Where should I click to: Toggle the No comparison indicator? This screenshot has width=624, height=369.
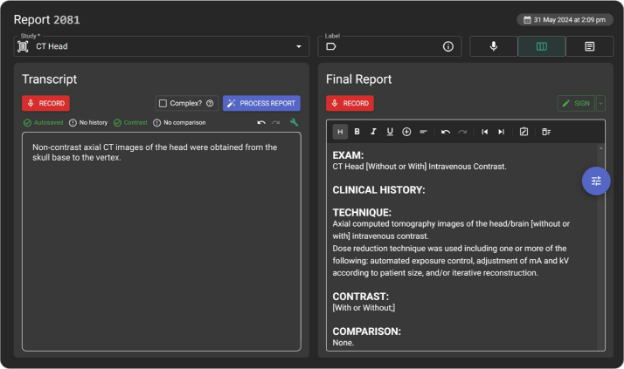coord(179,123)
